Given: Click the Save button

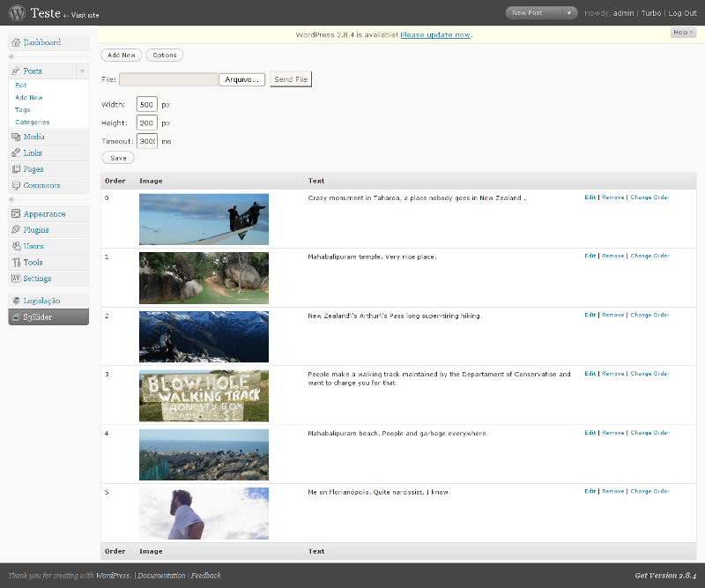Looking at the screenshot, I should (118, 158).
